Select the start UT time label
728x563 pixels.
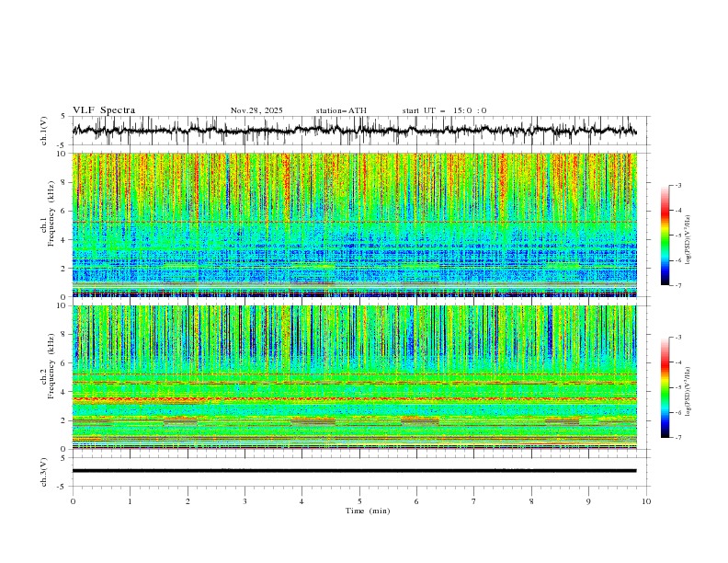tap(444, 110)
